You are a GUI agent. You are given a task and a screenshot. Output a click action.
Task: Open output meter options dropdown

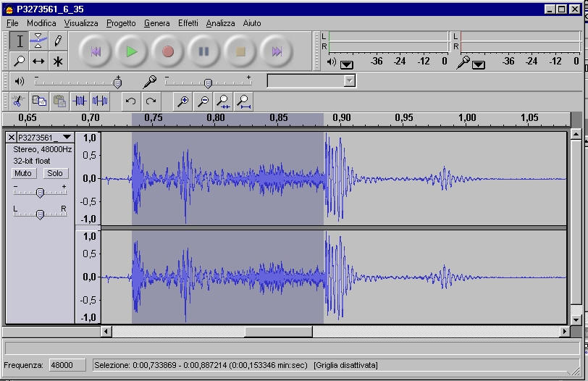(x=346, y=65)
